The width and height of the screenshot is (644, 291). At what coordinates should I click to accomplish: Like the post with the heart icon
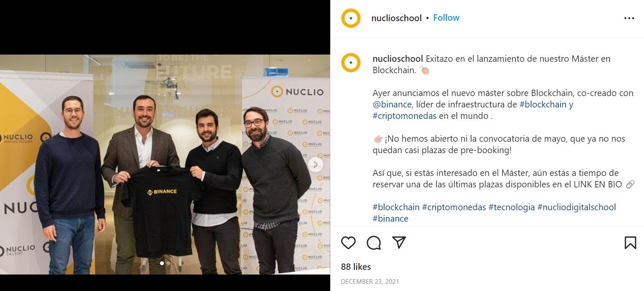348,242
